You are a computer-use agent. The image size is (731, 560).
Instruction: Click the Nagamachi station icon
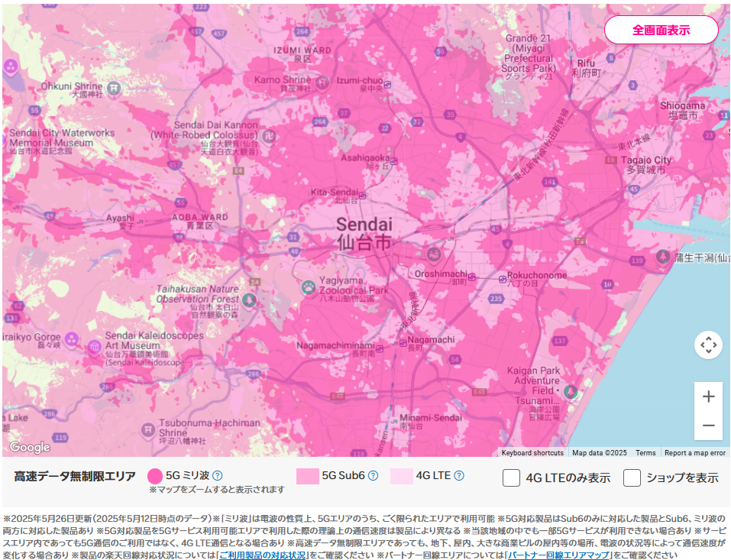tap(403, 343)
